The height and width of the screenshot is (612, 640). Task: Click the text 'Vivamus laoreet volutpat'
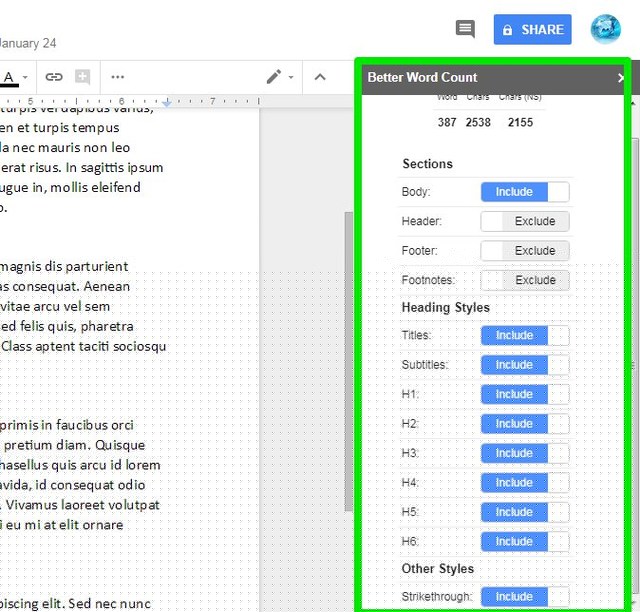click(82, 505)
